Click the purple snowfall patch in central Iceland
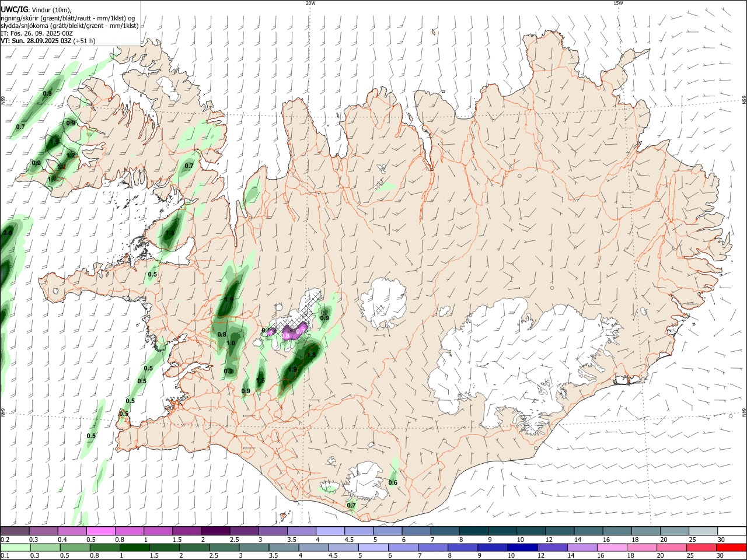Screen dimensions: 747x560 tap(294, 332)
